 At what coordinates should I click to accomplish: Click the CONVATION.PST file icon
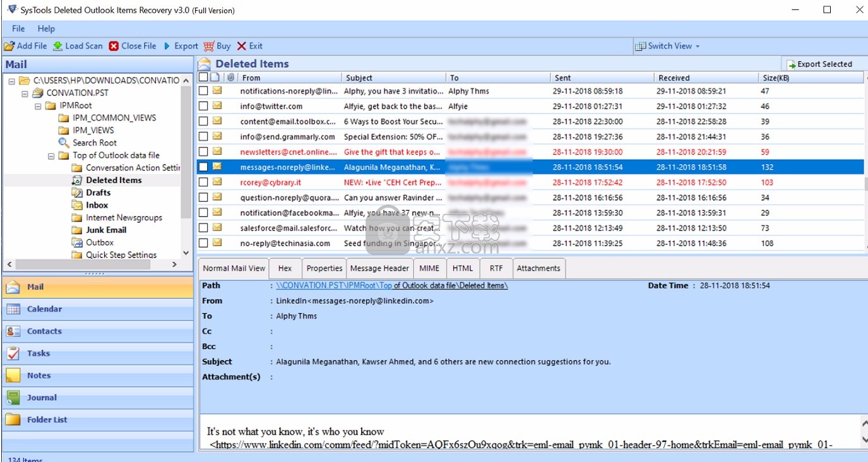tap(38, 93)
